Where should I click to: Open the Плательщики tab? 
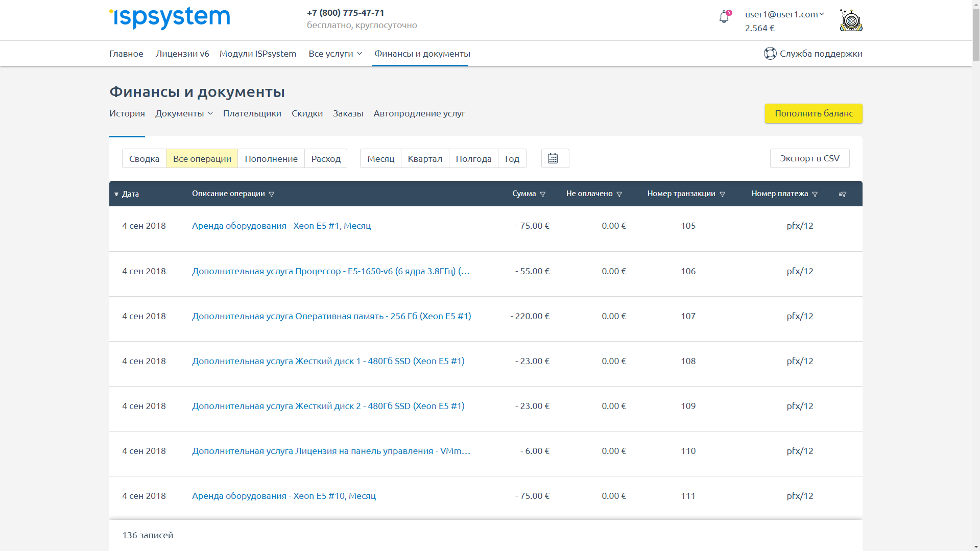coord(252,113)
